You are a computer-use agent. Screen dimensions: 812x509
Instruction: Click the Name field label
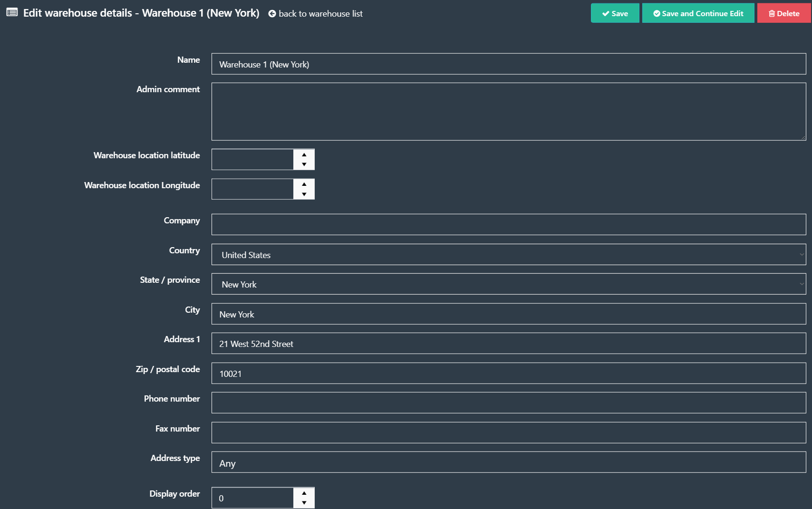tap(188, 60)
